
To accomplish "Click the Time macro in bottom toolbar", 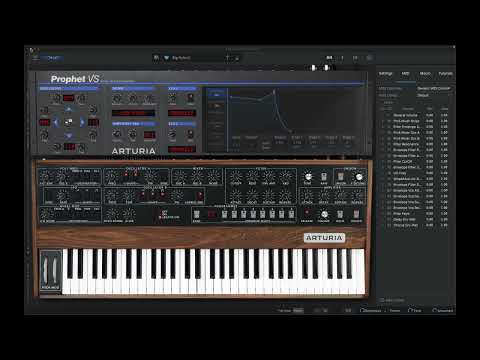I will 415,310.
